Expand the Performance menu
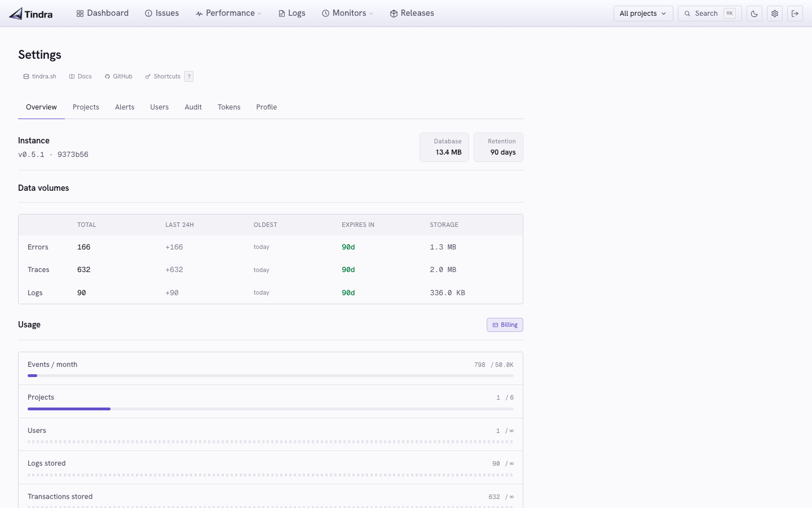 [x=228, y=13]
